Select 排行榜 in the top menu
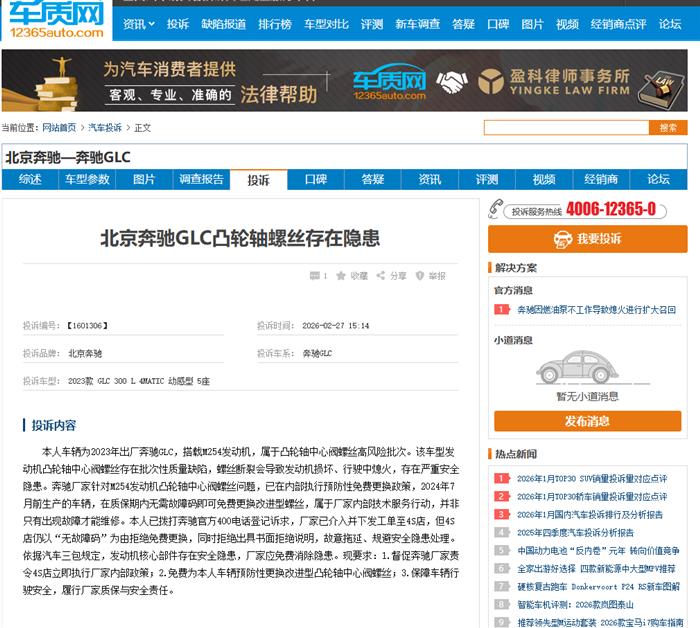The image size is (700, 628). tap(274, 24)
